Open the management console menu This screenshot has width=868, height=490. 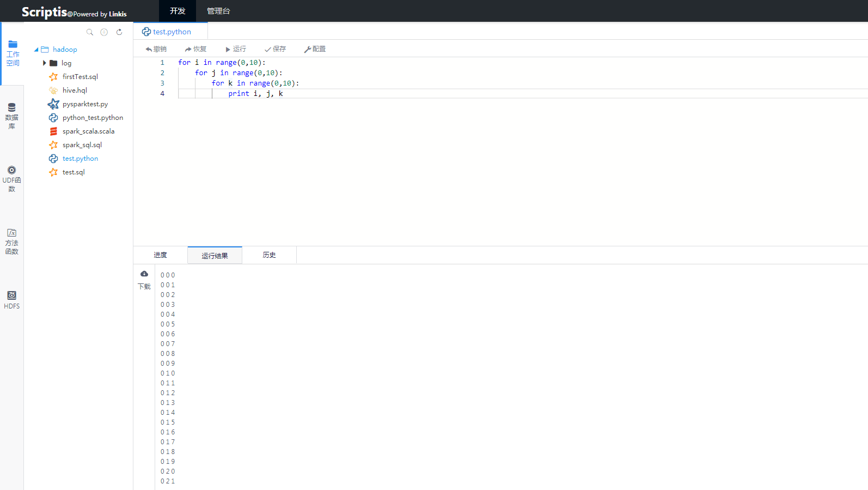[218, 11]
